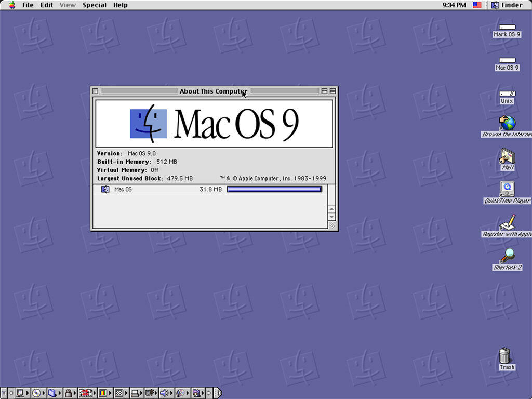Viewport: 532px width, 399px height.
Task: Click the Version Mac OS 9.0 text
Action: pos(126,153)
